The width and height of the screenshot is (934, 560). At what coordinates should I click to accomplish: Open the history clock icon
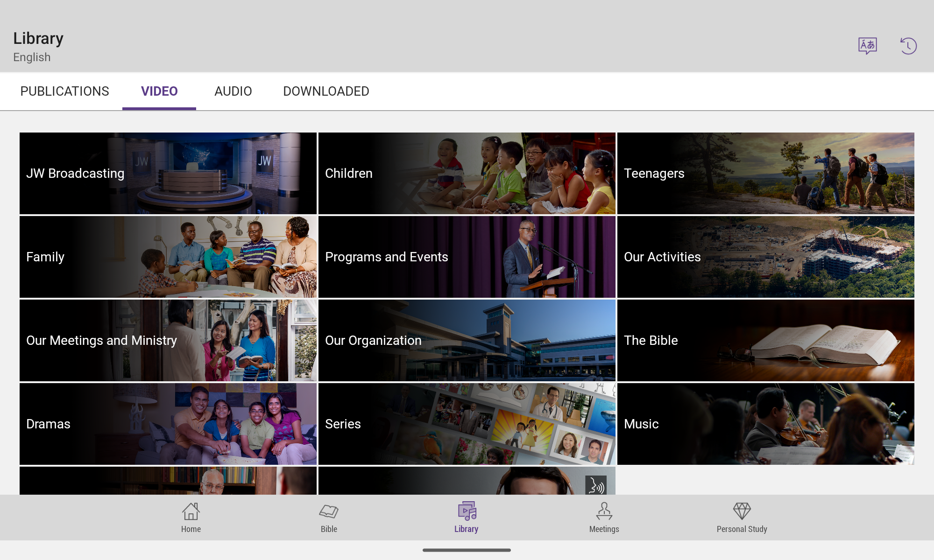pos(908,46)
